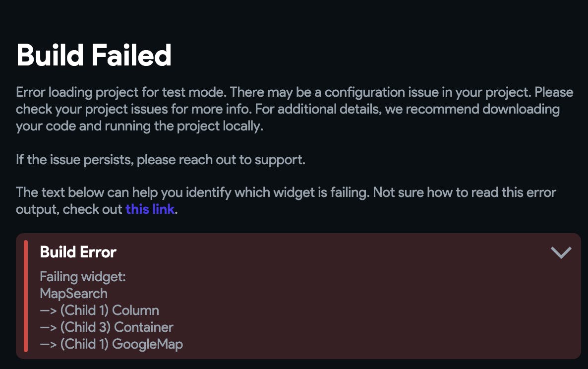Click the Build Failed heading
The image size is (588, 369).
94,55
